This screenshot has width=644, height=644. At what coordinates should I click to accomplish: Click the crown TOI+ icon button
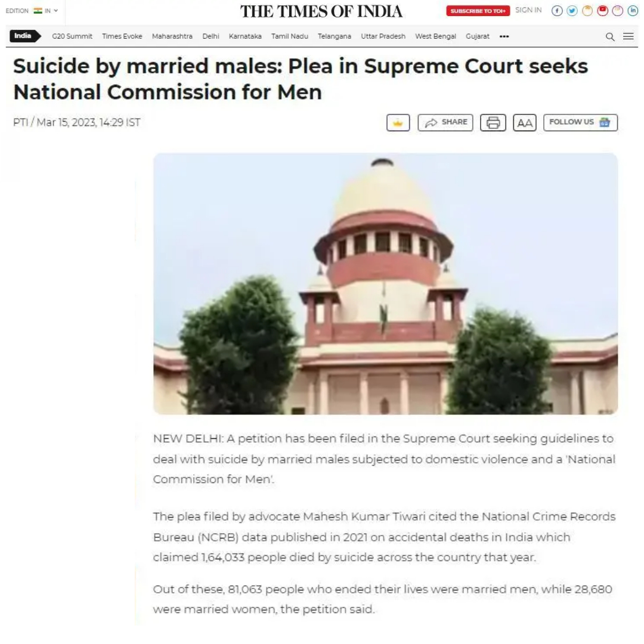(x=398, y=122)
